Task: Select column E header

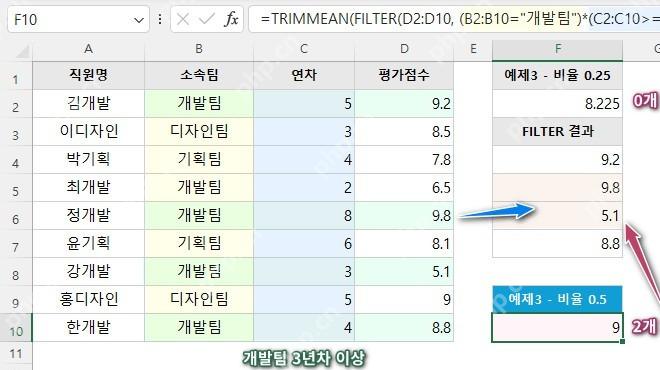Action: pyautogui.click(x=473, y=49)
